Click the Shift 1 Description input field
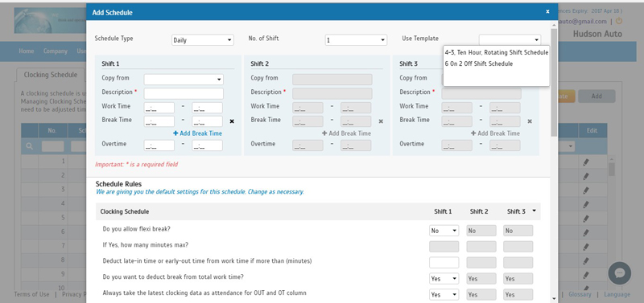 point(184,93)
